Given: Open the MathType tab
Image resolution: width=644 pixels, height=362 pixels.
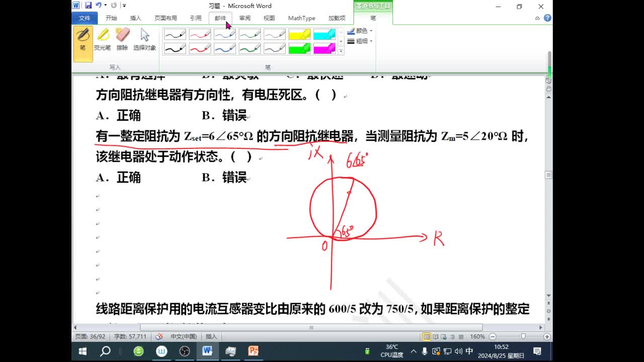Looking at the screenshot, I should 301,18.
